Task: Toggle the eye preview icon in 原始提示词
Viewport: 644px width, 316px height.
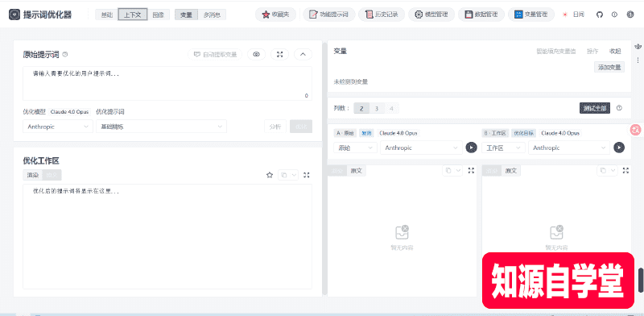Action: coord(256,54)
